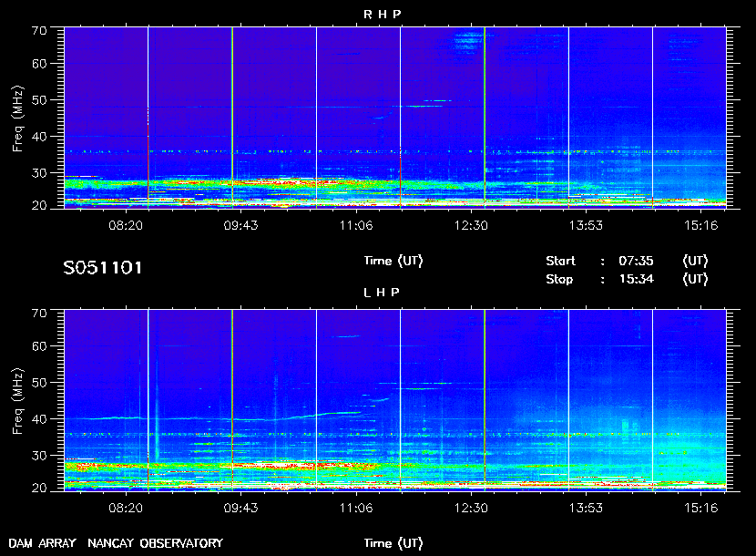Screen dimensions: 756x556
Task: Click the 40 frequency tick of RHP plot
Action: tap(39, 137)
